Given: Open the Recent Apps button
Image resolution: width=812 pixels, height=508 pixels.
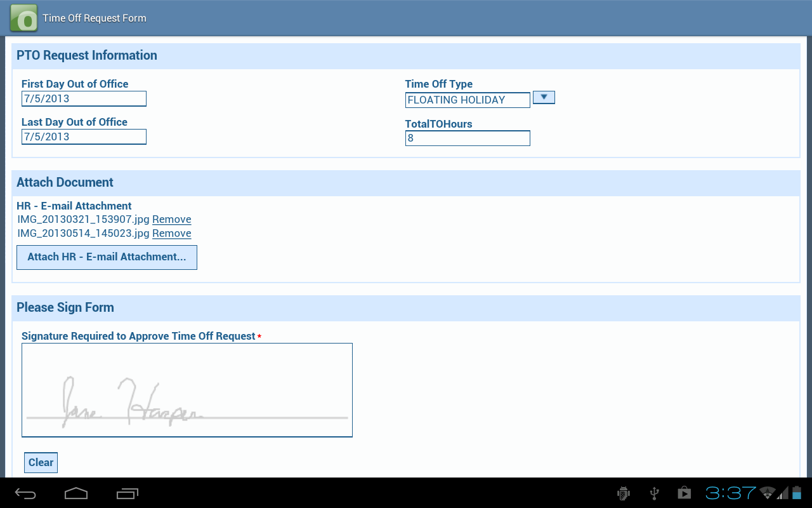Looking at the screenshot, I should (127, 493).
